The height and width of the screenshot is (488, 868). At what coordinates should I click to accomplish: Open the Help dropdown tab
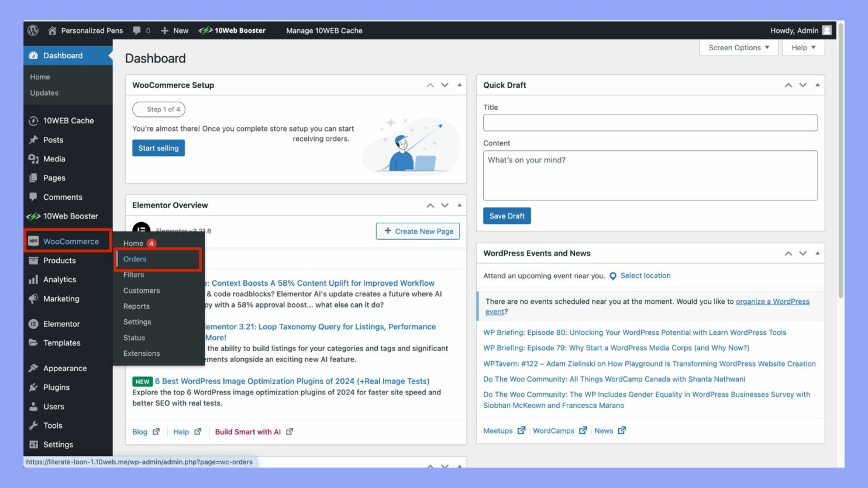tap(803, 48)
